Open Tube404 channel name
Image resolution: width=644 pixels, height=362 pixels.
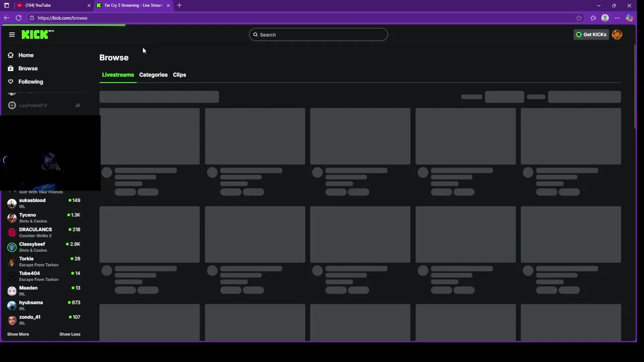pyautogui.click(x=29, y=274)
